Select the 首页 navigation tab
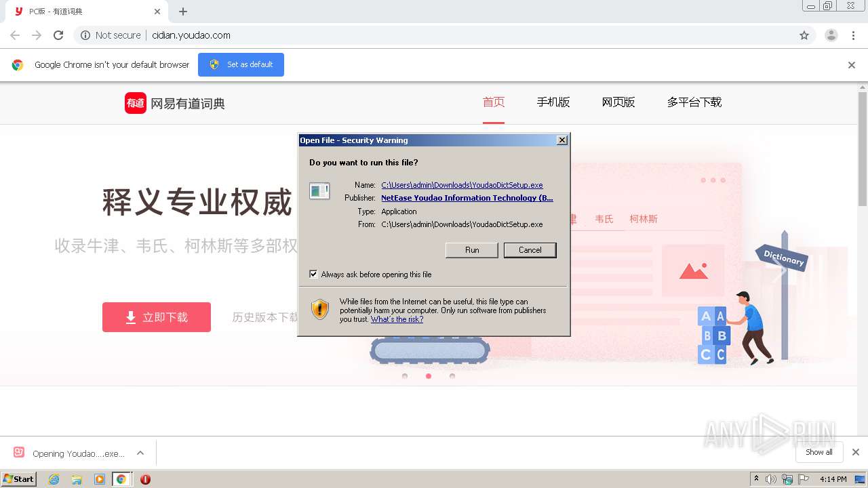 pos(494,102)
